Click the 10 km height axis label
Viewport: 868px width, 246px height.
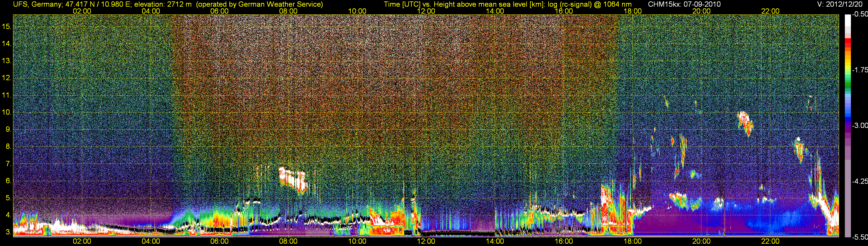(6, 112)
